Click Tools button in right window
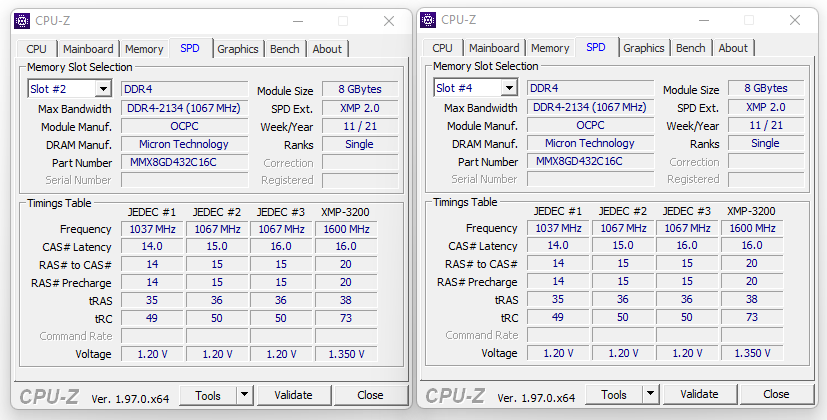The image size is (827, 420). click(614, 394)
